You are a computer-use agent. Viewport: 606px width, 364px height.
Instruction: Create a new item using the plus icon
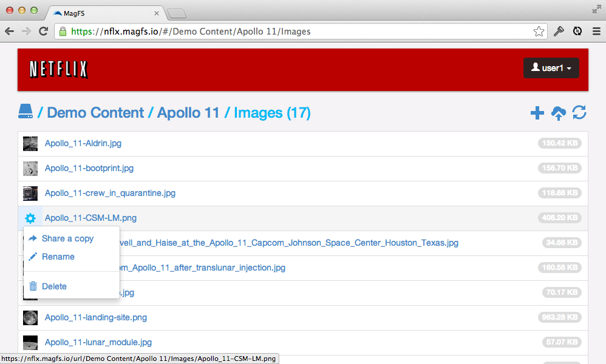click(x=537, y=113)
